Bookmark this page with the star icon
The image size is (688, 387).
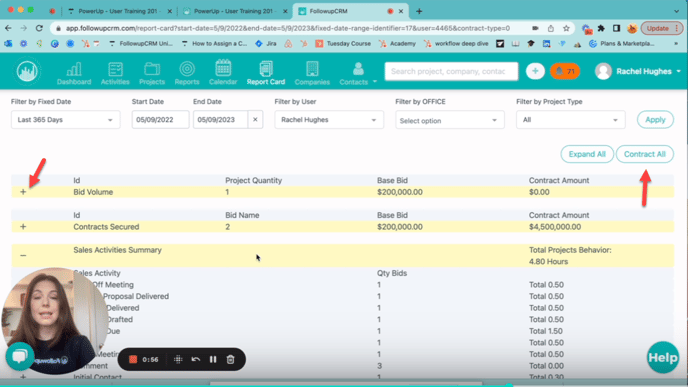point(566,28)
